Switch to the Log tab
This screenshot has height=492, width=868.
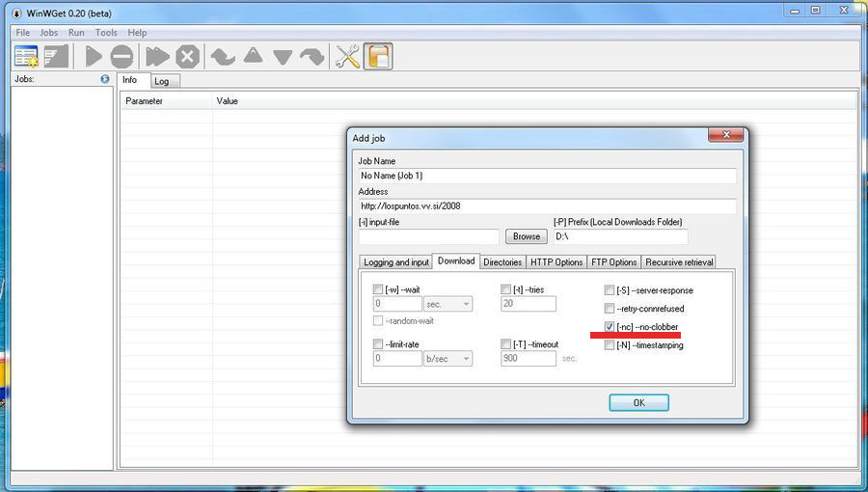point(164,81)
